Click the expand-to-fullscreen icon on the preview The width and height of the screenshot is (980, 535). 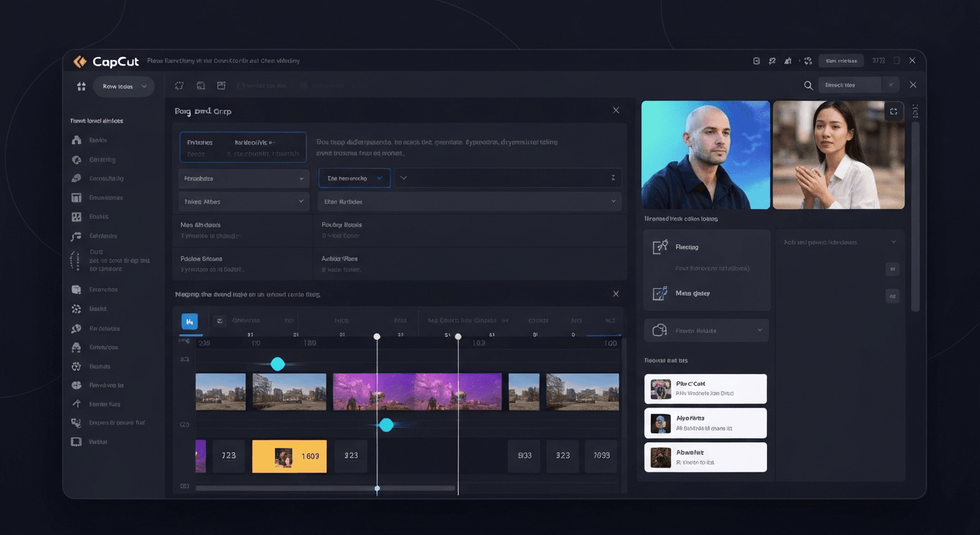[894, 111]
